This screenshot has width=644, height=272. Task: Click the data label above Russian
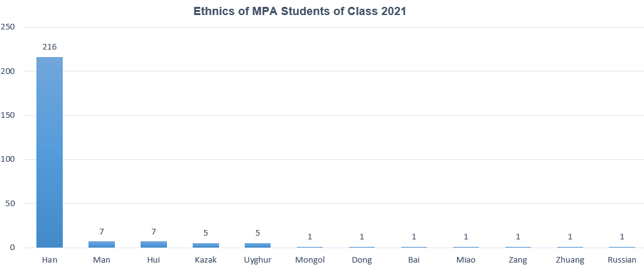point(622,237)
